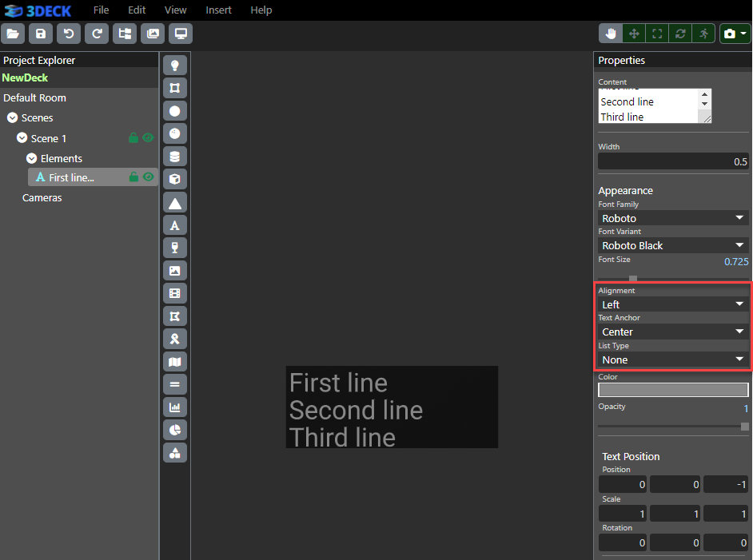Open the Font Family dropdown
This screenshot has height=560, width=753.
pos(673,218)
